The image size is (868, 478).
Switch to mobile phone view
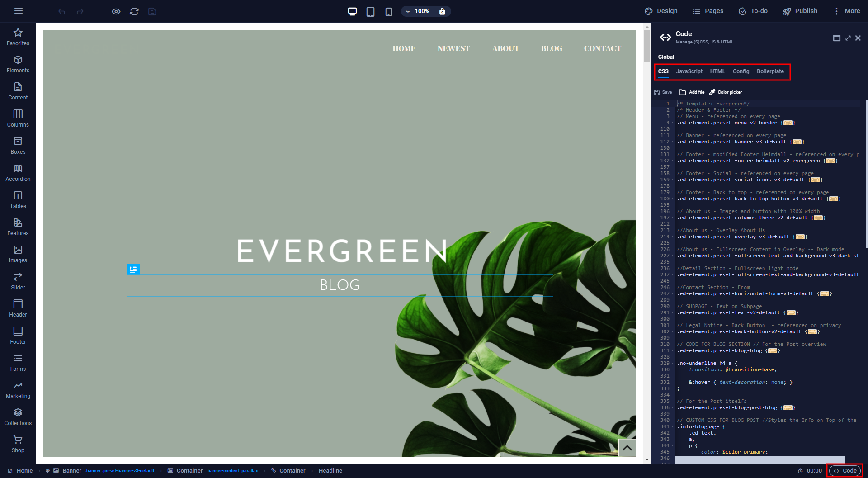point(388,11)
